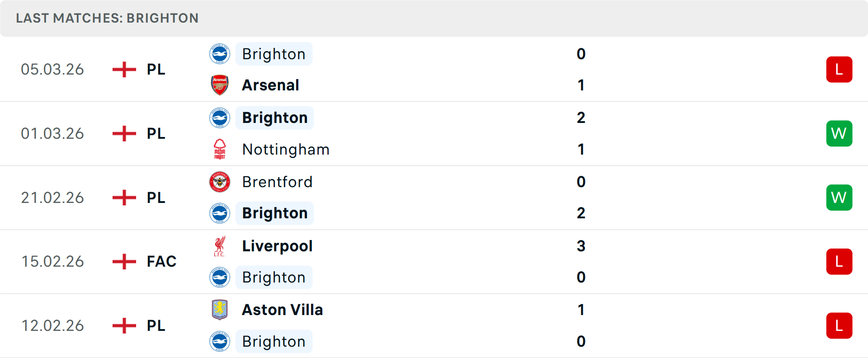Click the England flag beside 15.02.26 FAC
The width and height of the screenshot is (868, 358).
[124, 261]
